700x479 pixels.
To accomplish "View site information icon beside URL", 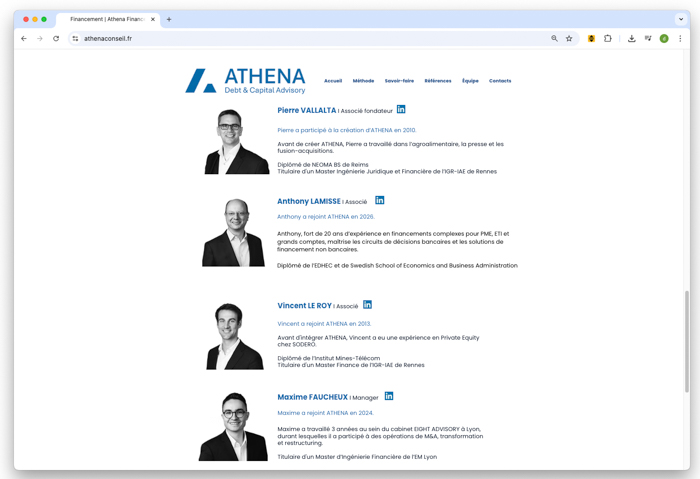I will point(75,38).
